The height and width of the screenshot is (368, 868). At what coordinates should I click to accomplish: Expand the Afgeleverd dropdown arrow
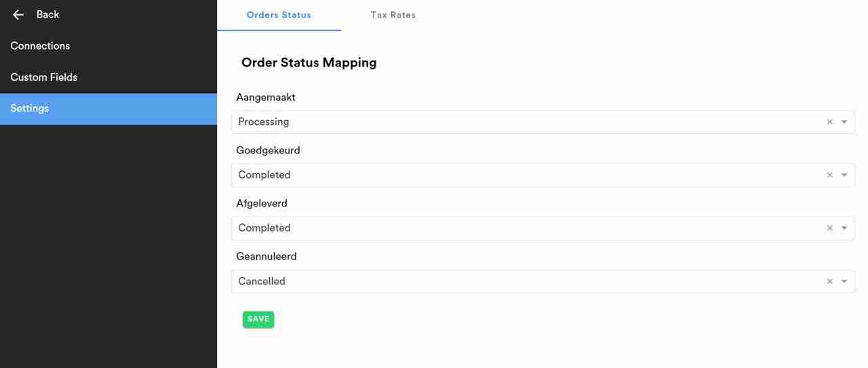click(844, 228)
